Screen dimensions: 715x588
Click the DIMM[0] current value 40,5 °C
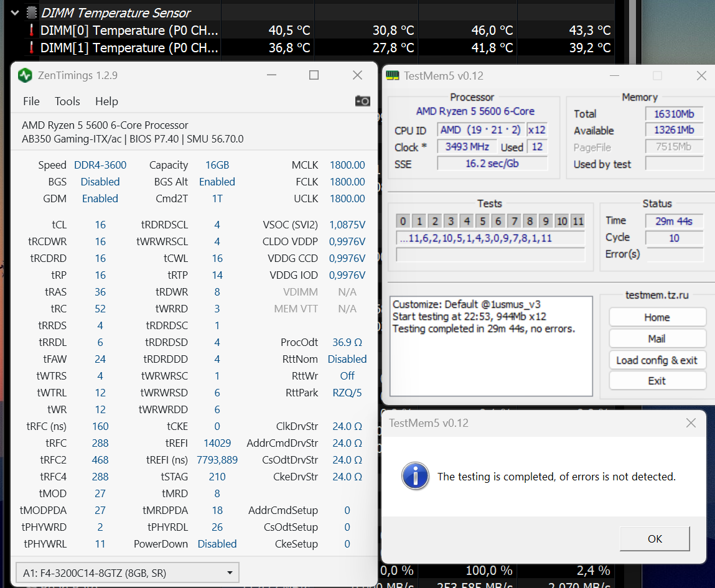[x=289, y=30]
